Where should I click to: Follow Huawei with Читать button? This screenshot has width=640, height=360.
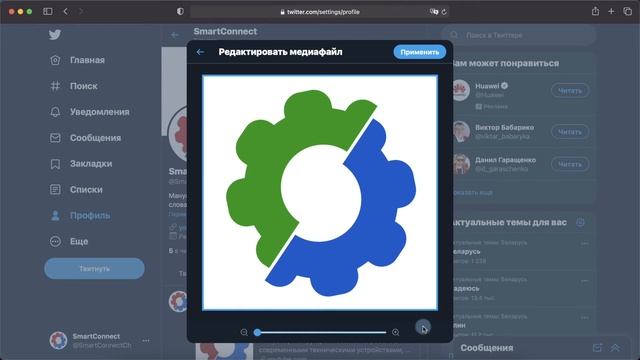click(x=570, y=91)
